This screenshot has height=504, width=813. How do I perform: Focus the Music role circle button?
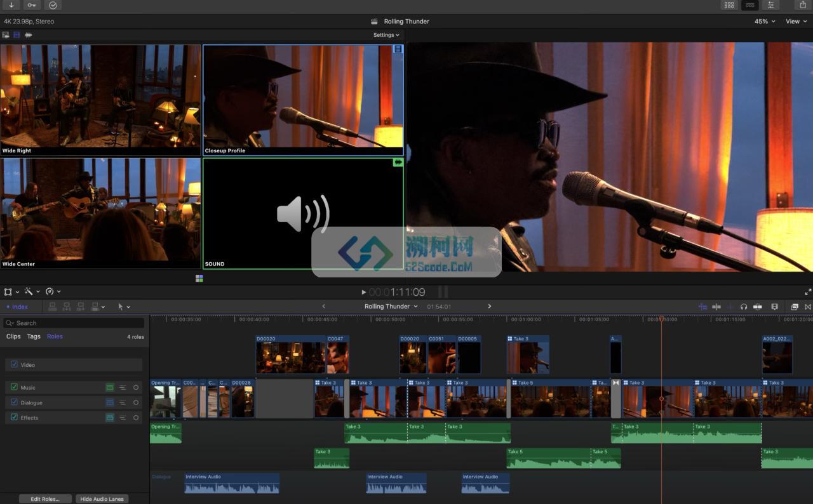point(136,387)
